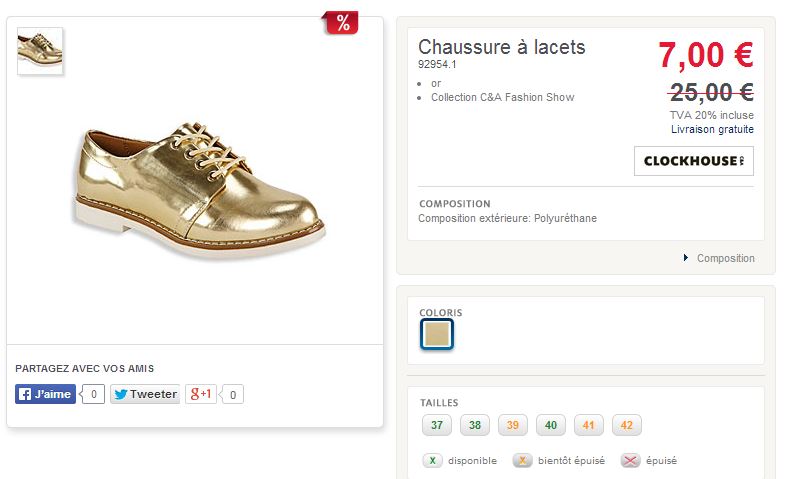This screenshot has width=797, height=479.
Task: Click the small shoe thumbnail
Action: (x=40, y=51)
